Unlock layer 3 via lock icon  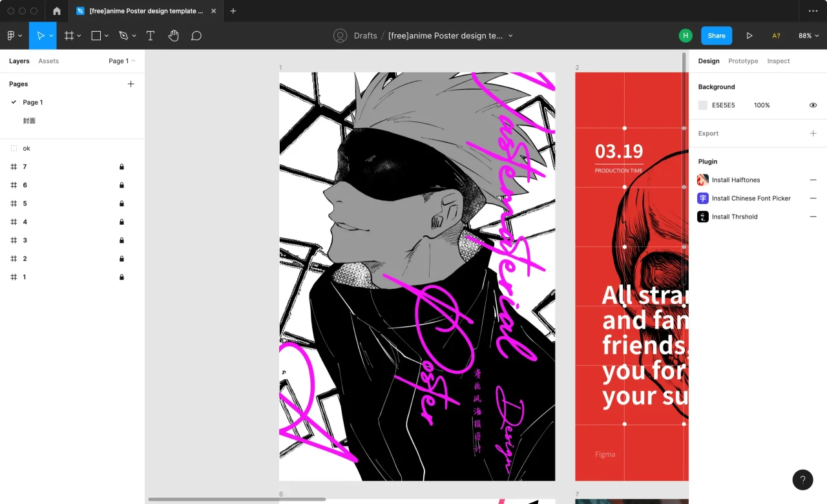pos(121,240)
